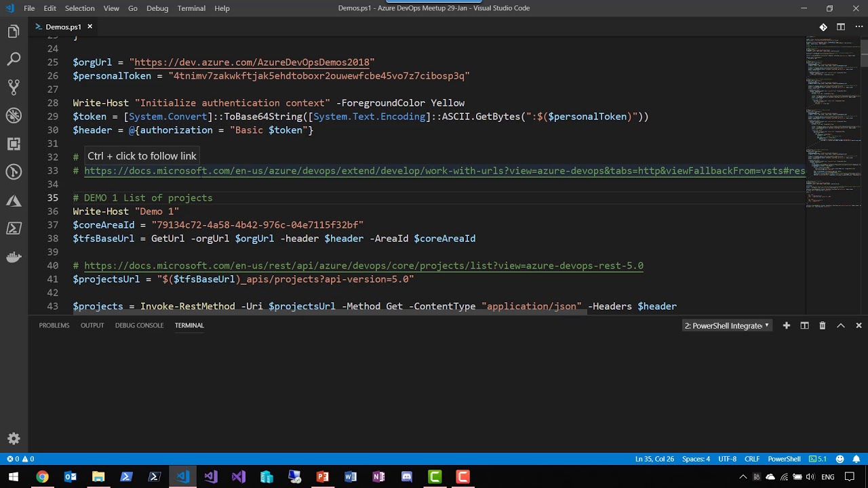Viewport: 868px width, 488px height.
Task: Open the Terminal menu in the menu bar
Action: pos(191,8)
